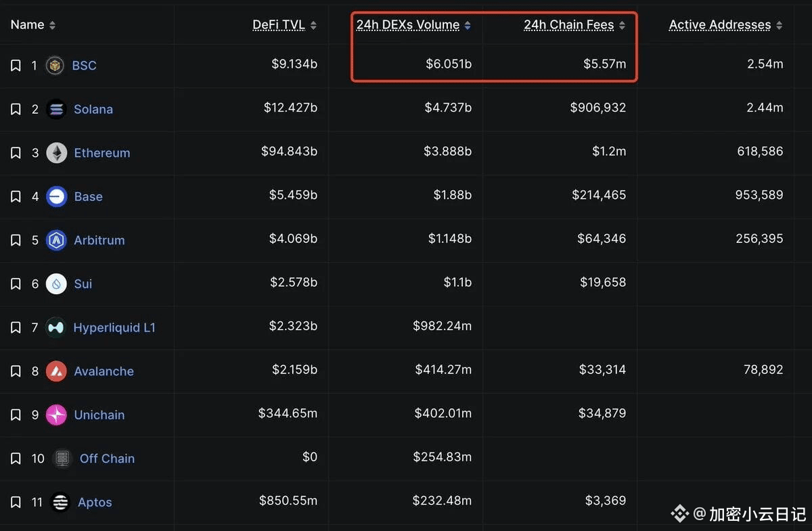Screen dimensions: 812x531
Task: Click the BSC chain logo icon
Action: (55, 66)
